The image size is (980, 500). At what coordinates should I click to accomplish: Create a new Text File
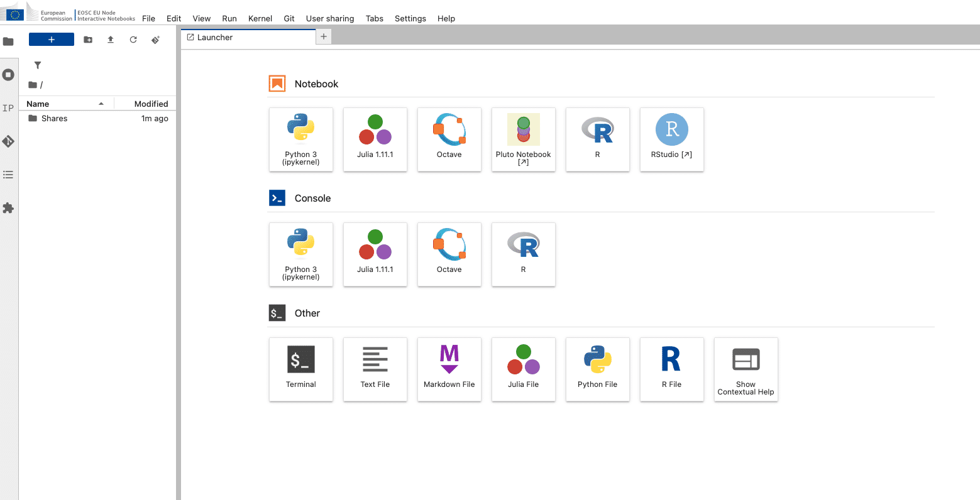pyautogui.click(x=375, y=369)
